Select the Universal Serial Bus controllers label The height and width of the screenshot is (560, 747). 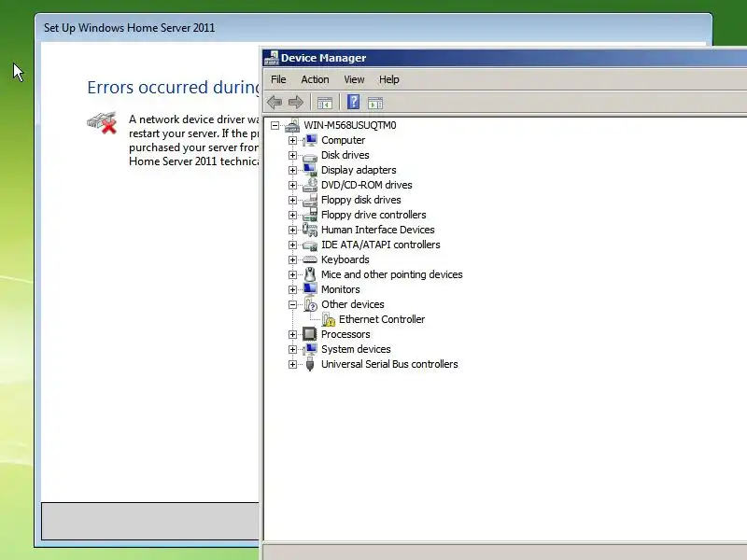pos(389,364)
